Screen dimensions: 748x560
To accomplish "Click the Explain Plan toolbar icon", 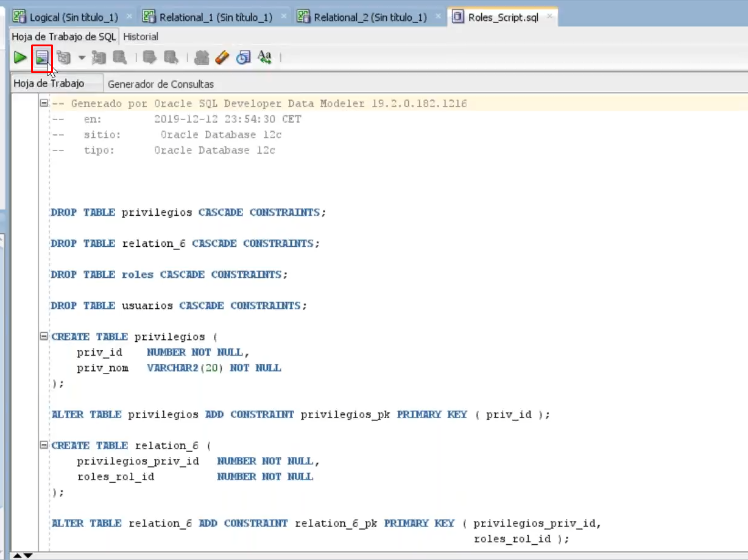I will pos(63,58).
